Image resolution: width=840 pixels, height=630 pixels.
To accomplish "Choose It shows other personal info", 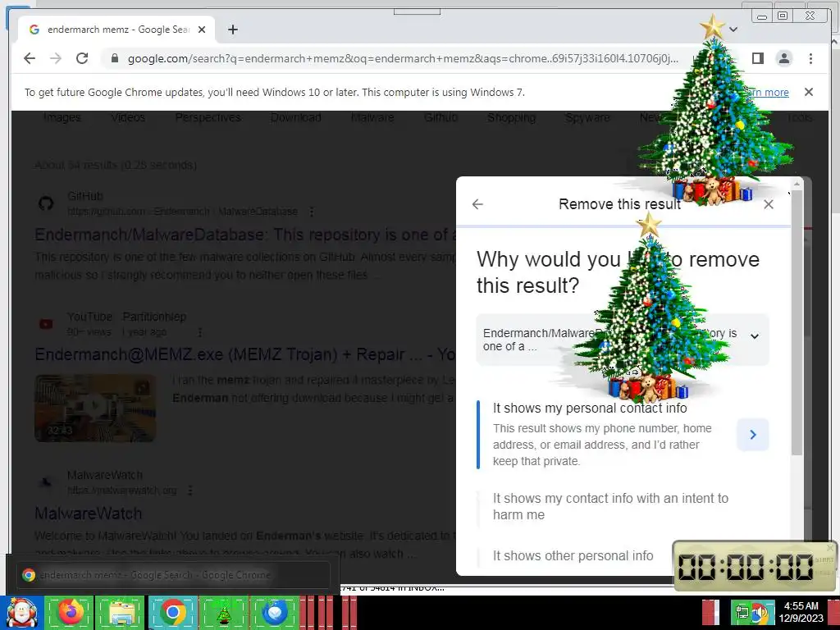I will click(x=573, y=555).
